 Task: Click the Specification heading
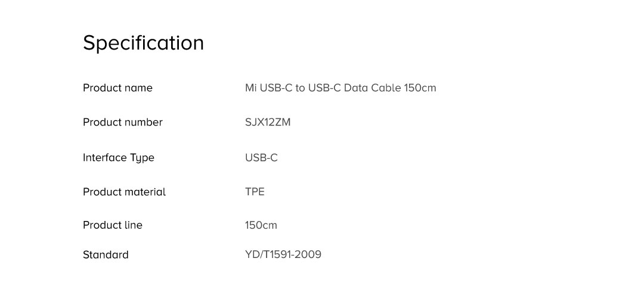coord(143,43)
